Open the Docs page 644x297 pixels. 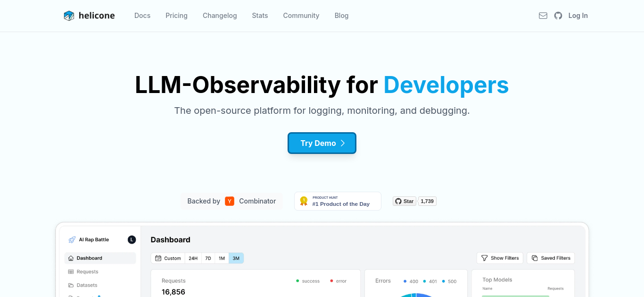click(x=142, y=16)
